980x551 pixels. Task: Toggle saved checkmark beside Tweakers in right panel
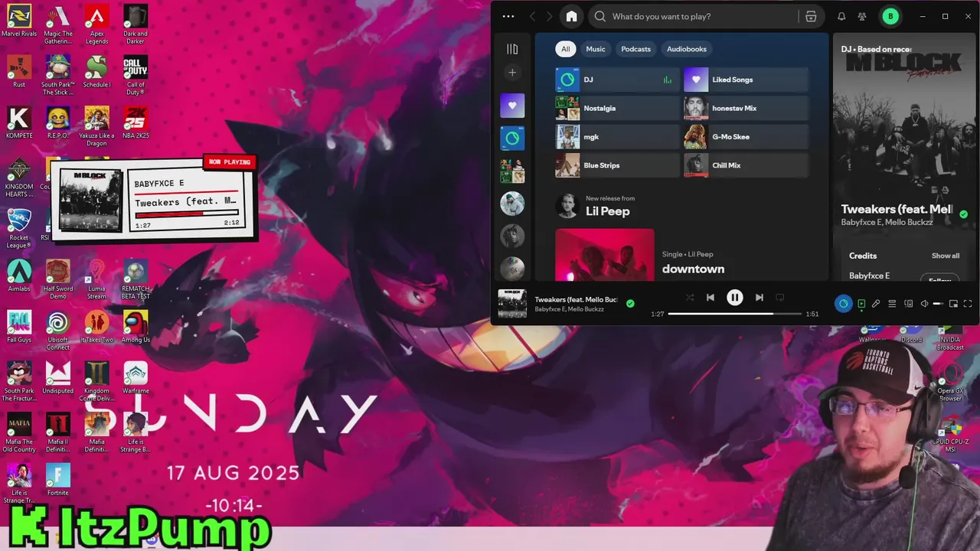[x=963, y=215]
